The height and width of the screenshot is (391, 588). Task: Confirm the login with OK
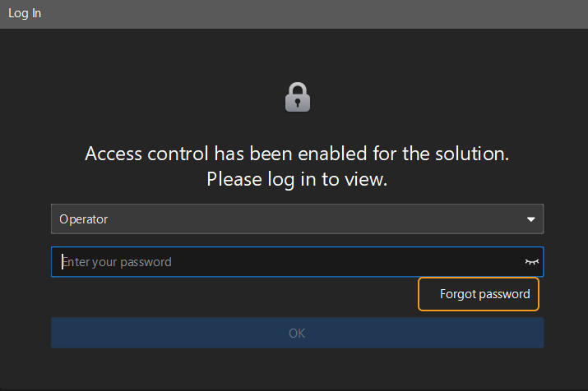[x=297, y=333]
